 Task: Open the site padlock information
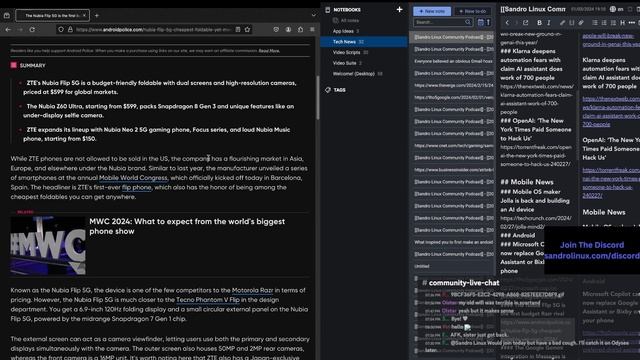70,29
